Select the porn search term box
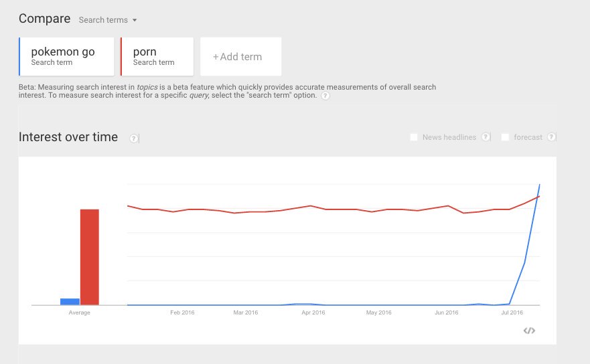 pos(157,56)
